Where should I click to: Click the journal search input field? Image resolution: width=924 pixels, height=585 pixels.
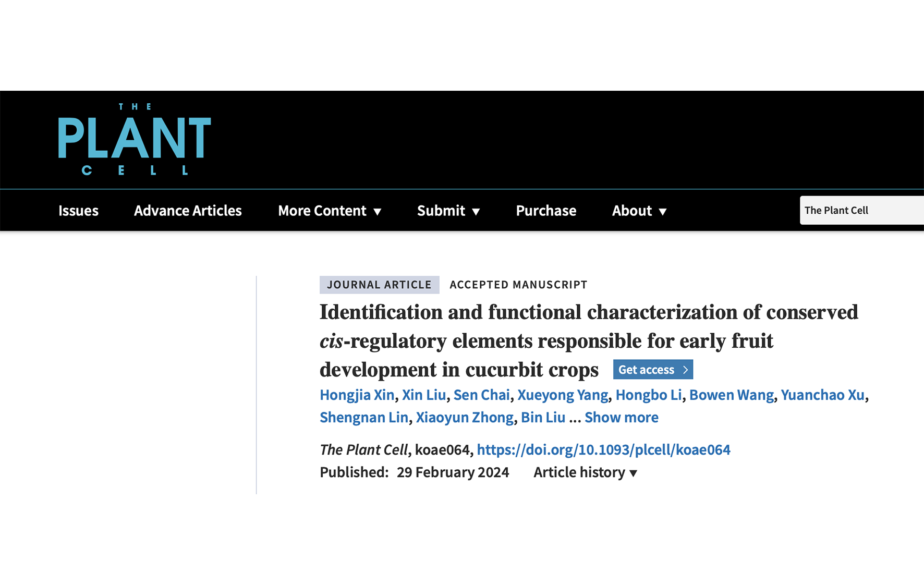click(860, 210)
